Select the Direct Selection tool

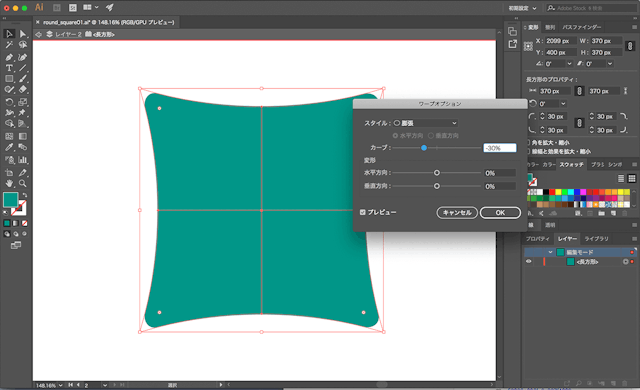coord(23,34)
